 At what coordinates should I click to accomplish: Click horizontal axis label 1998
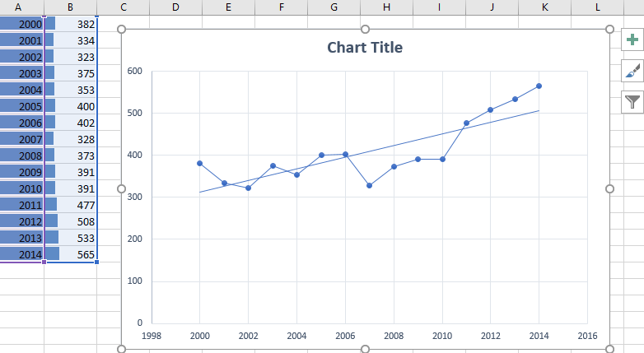(152, 336)
